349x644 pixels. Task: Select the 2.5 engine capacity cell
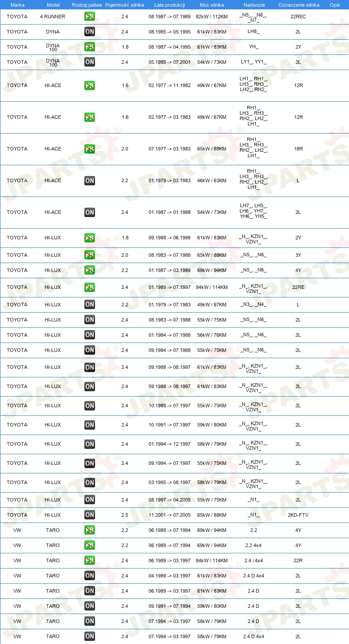(125, 515)
